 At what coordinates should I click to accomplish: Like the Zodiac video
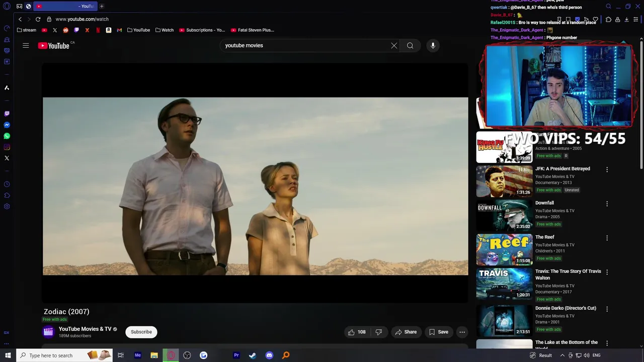[357, 332]
